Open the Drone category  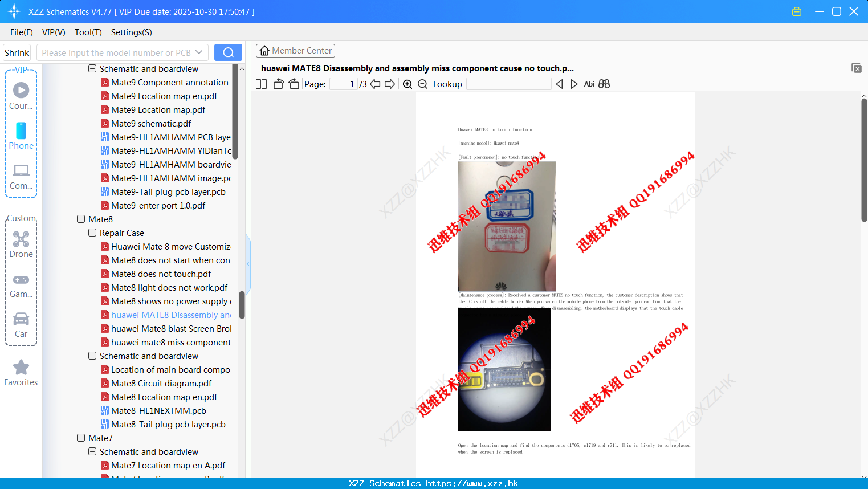click(21, 244)
